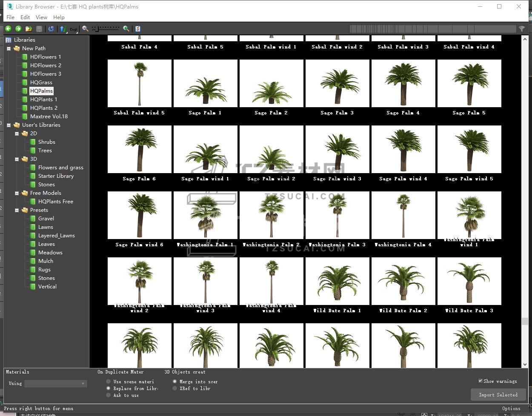The width and height of the screenshot is (532, 416).
Task: Click the green back arrow icon
Action: (x=8, y=28)
